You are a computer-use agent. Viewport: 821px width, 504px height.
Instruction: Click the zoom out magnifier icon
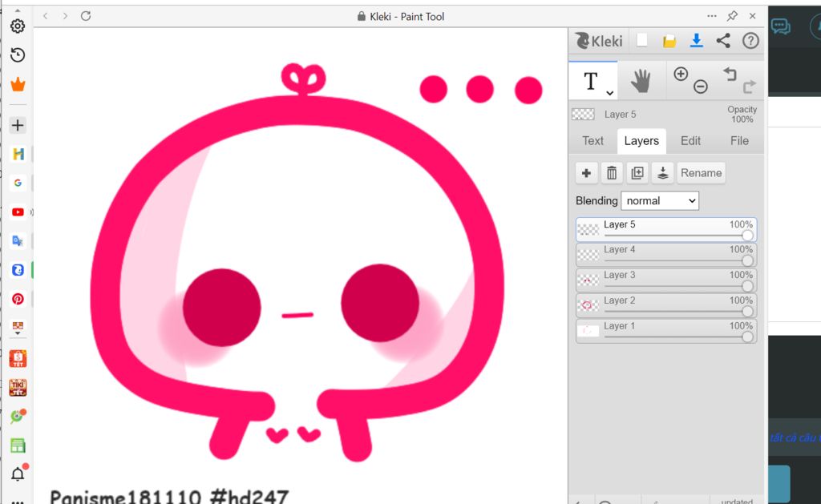700,87
